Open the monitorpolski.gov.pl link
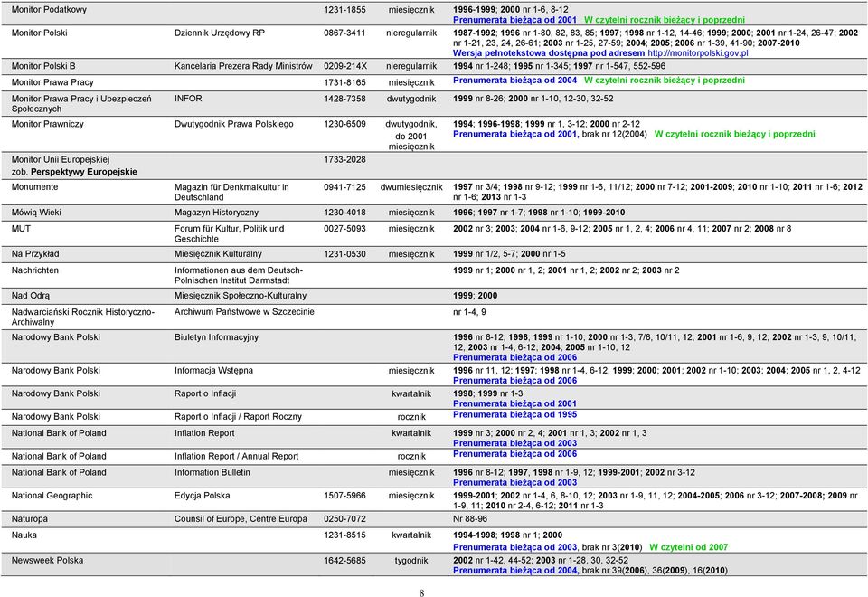The image size is (868, 597). point(697,53)
